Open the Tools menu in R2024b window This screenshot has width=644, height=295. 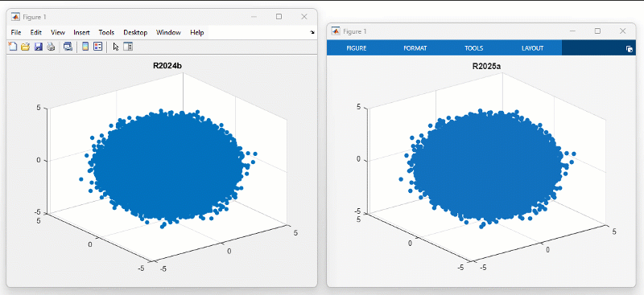coord(106,32)
